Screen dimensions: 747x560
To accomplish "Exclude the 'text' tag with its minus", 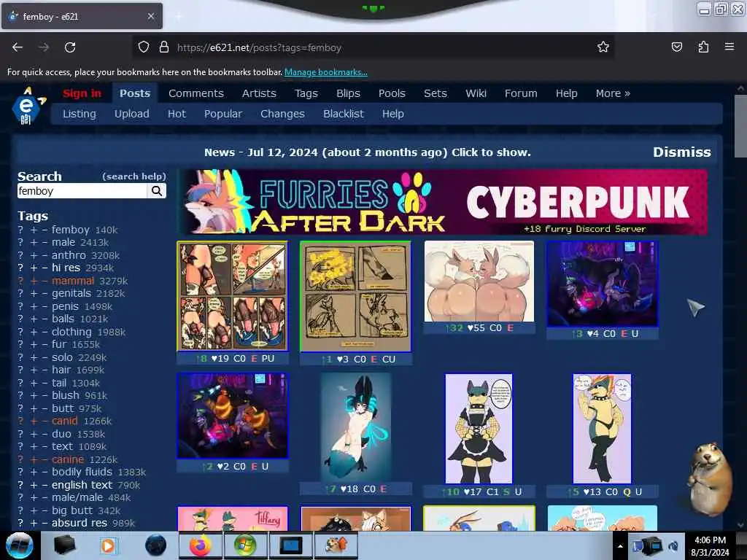I will (44, 447).
